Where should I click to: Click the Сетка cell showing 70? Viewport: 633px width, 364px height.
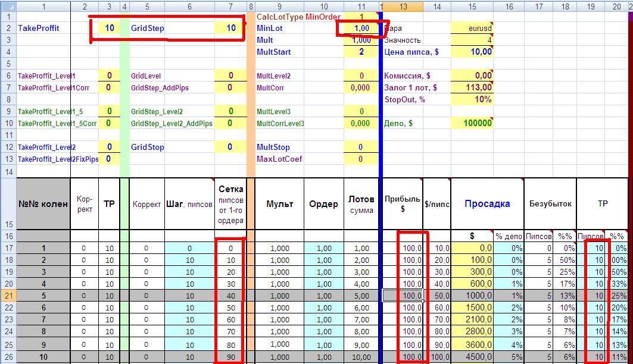(x=230, y=331)
